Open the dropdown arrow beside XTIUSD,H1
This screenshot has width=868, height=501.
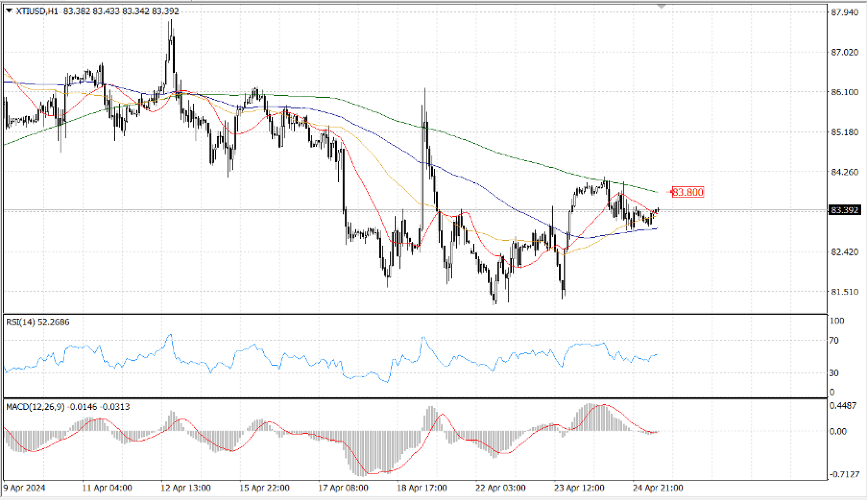pyautogui.click(x=9, y=11)
